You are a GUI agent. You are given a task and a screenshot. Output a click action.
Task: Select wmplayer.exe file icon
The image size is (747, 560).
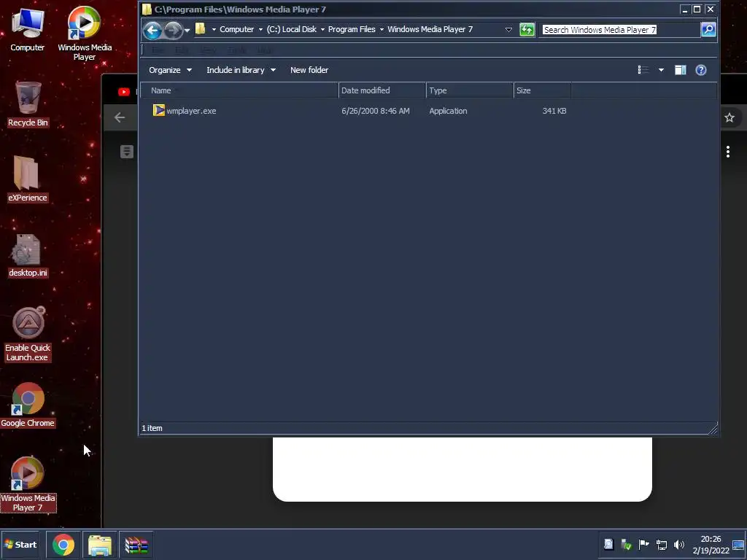point(158,111)
